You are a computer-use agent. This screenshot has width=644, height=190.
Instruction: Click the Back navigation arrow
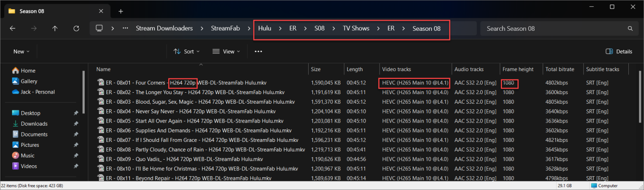click(12, 28)
